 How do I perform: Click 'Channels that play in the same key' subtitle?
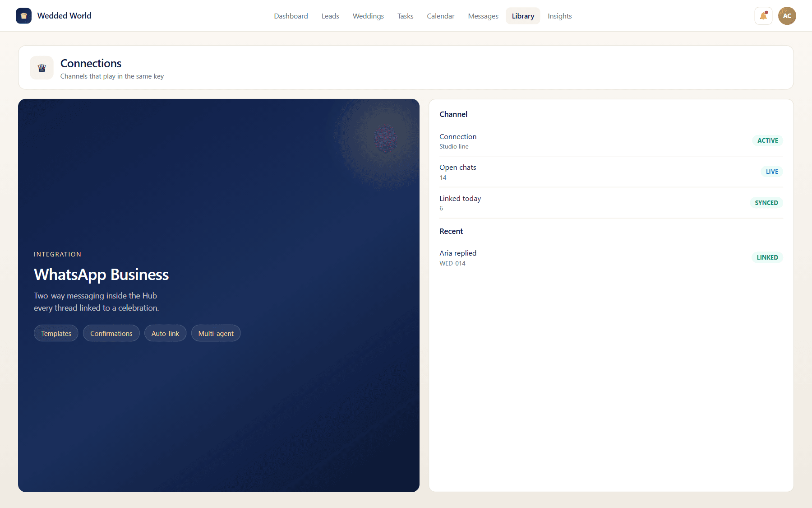112,76
